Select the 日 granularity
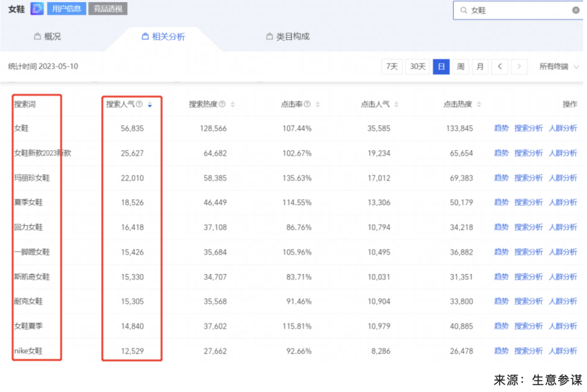The image size is (587, 392). 441,67
